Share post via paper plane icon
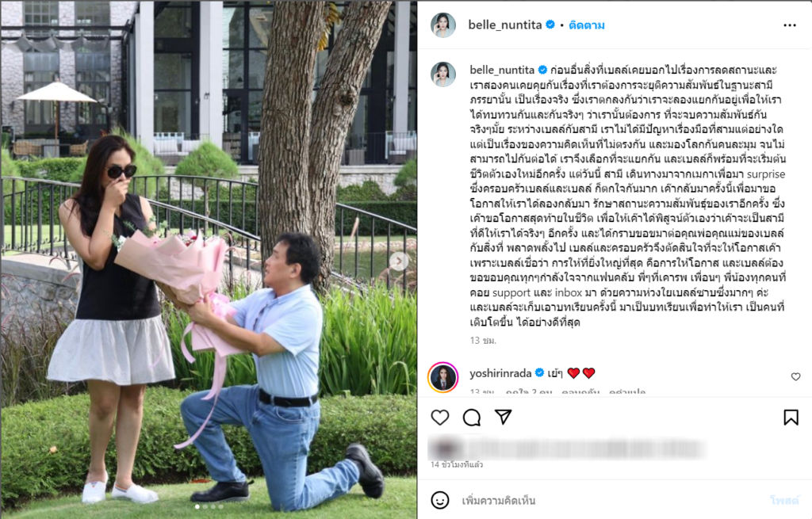 (503, 417)
